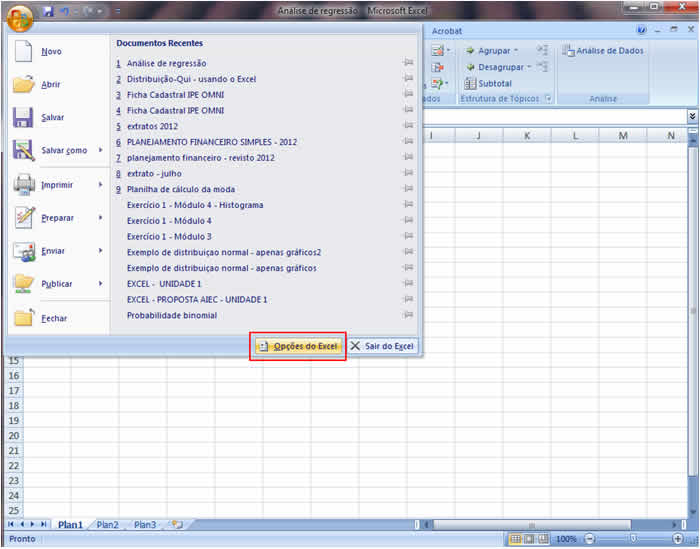
Task: Click the Subtotal icon in ribbon
Action: click(471, 84)
